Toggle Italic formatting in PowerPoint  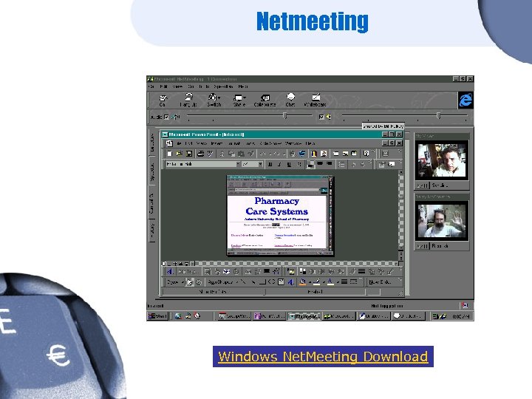click(279, 164)
